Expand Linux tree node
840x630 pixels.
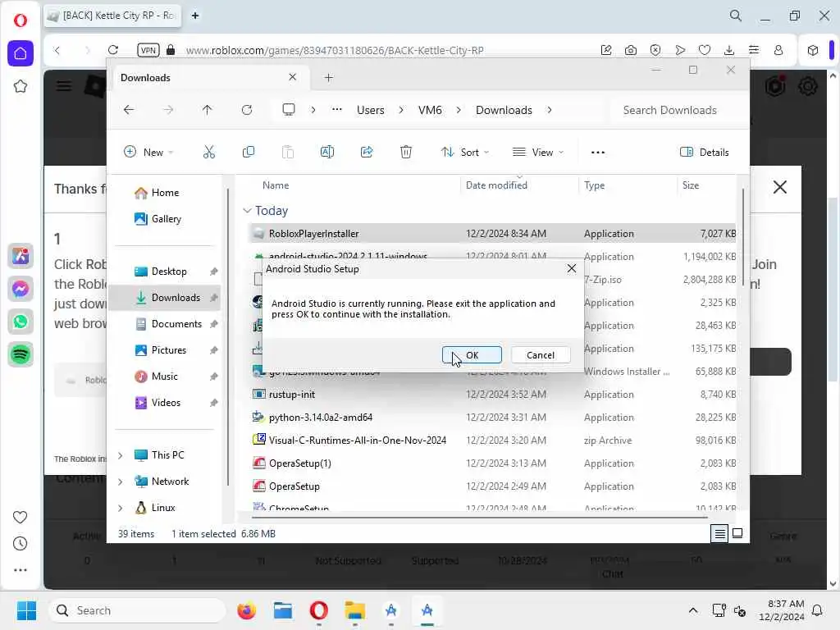(121, 508)
